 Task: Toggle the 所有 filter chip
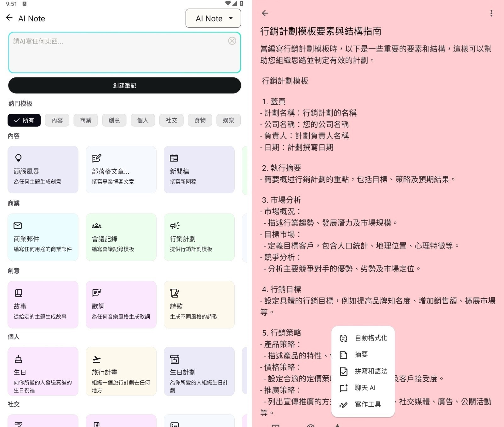click(24, 120)
